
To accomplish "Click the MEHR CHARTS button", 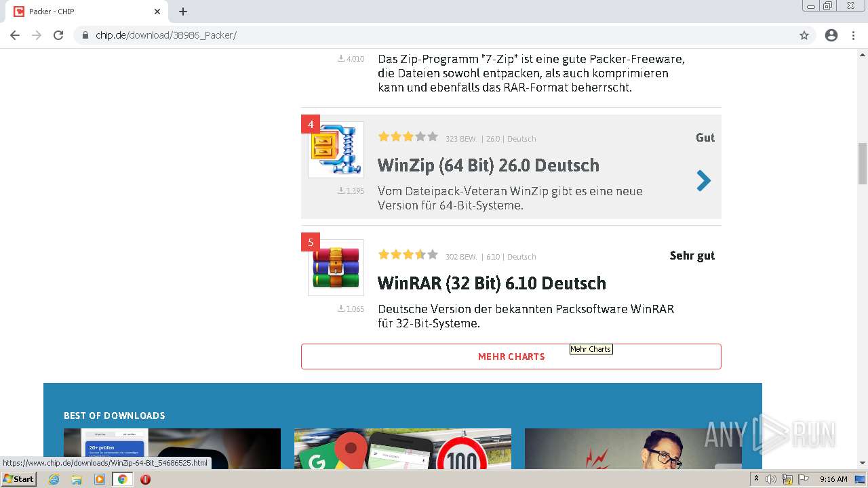I will coord(511,357).
